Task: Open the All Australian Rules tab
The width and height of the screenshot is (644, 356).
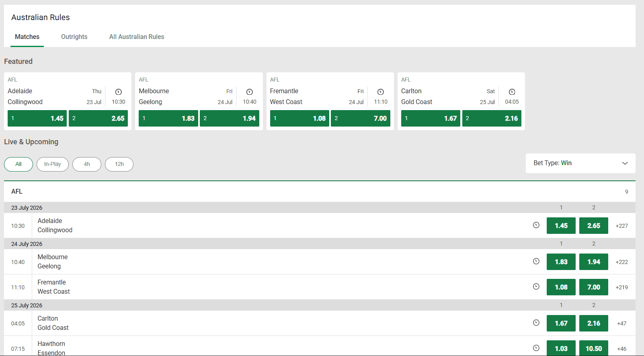Action: [137, 37]
